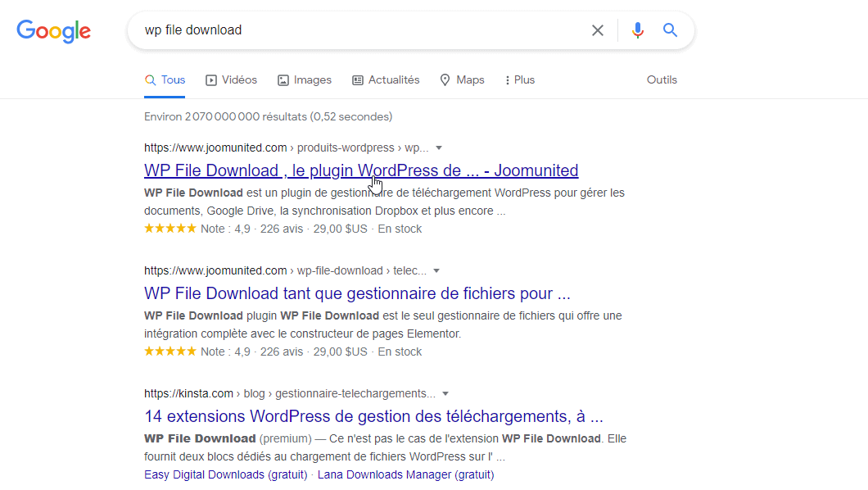Open the Easy Digital Downloads (gratuit) link

tap(226, 475)
